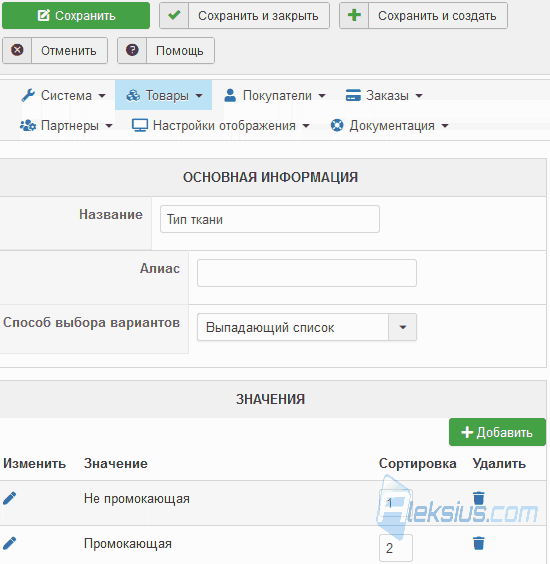
Task: Expand the Система dropdown caret
Action: pyautogui.click(x=102, y=96)
